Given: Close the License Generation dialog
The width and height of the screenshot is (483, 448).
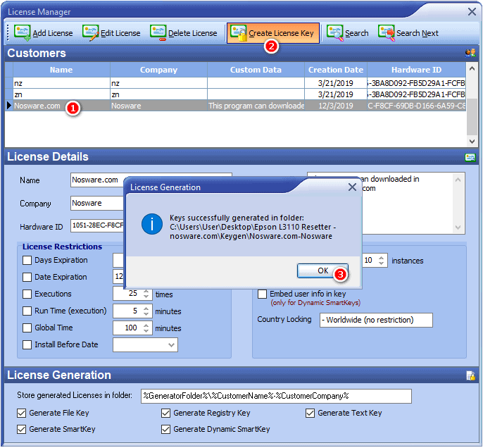Looking at the screenshot, I should tap(352, 187).
